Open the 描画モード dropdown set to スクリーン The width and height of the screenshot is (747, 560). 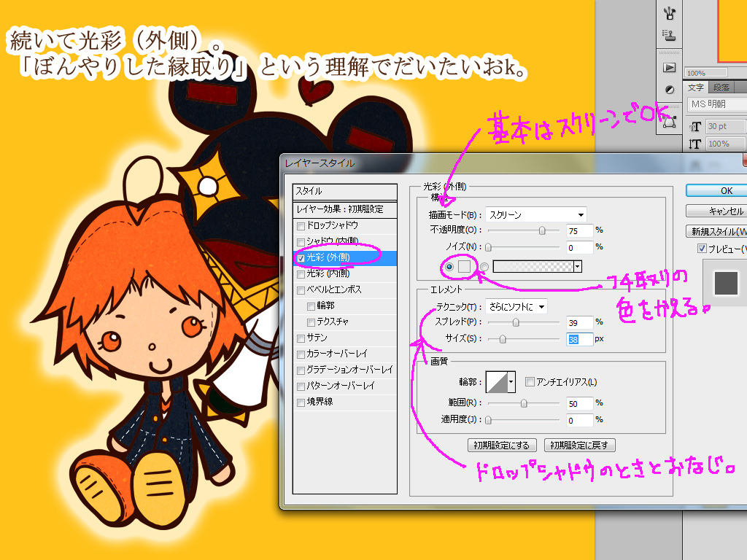coord(536,214)
